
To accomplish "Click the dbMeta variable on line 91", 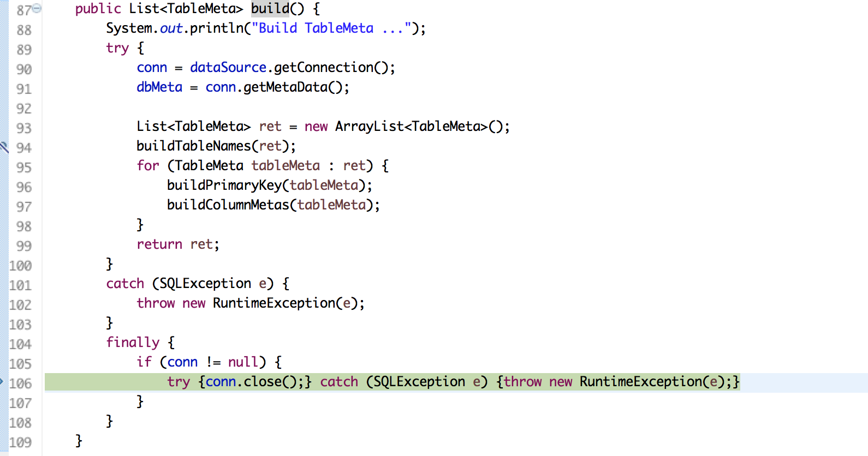I will pyautogui.click(x=159, y=87).
